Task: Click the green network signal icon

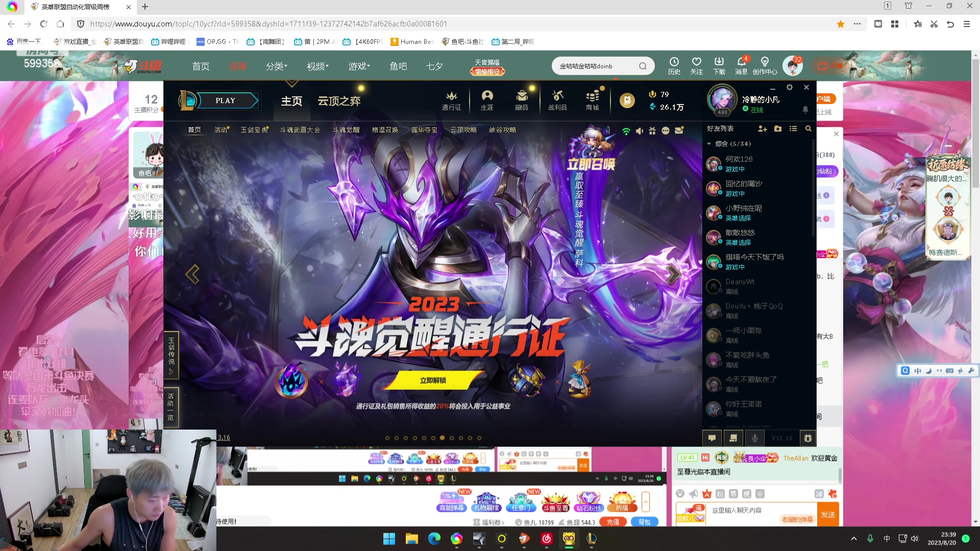Action: (626, 131)
